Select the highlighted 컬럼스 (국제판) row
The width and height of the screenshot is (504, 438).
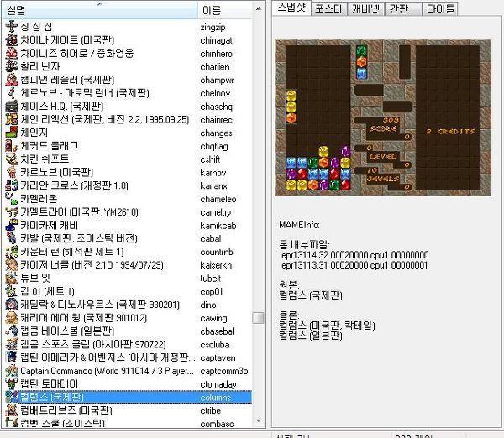pyautogui.click(x=129, y=397)
